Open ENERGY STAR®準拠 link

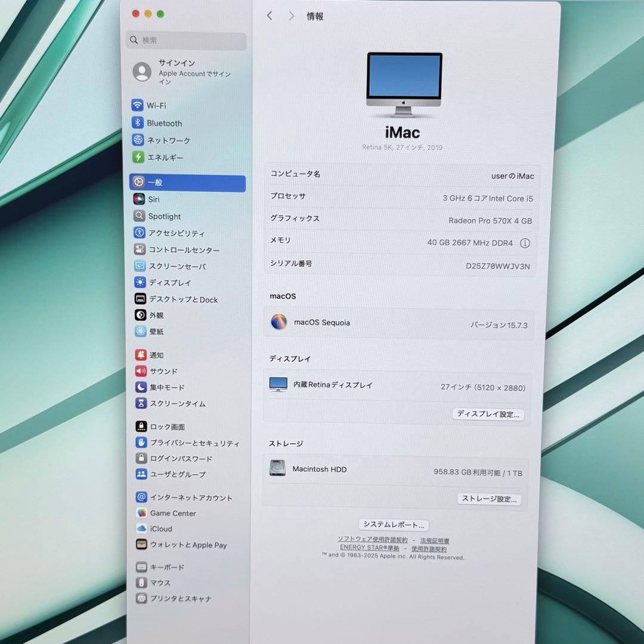coord(369,547)
